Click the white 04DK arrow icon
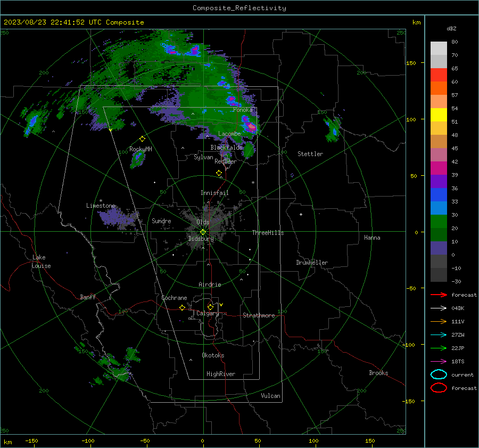479x448 pixels. coord(439,308)
